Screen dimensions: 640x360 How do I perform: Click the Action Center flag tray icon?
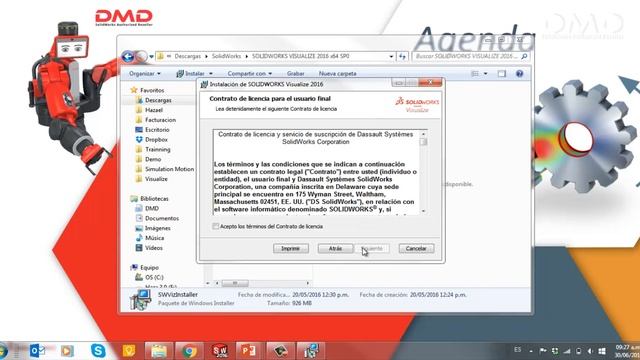[x=543, y=351]
